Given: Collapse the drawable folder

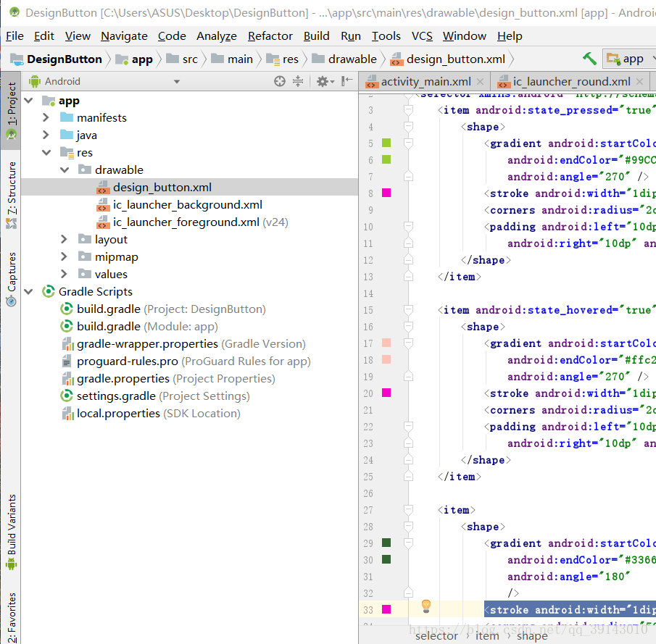Looking at the screenshot, I should click(x=65, y=170).
